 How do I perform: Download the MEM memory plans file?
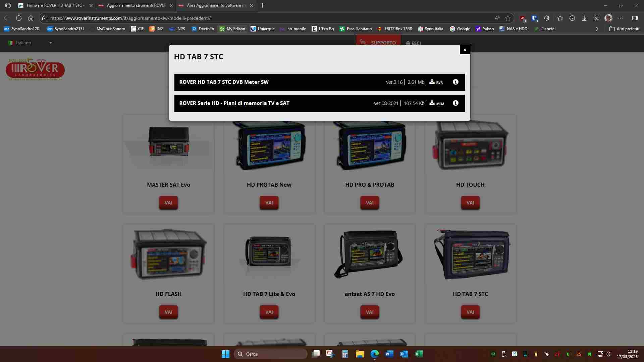pyautogui.click(x=437, y=103)
